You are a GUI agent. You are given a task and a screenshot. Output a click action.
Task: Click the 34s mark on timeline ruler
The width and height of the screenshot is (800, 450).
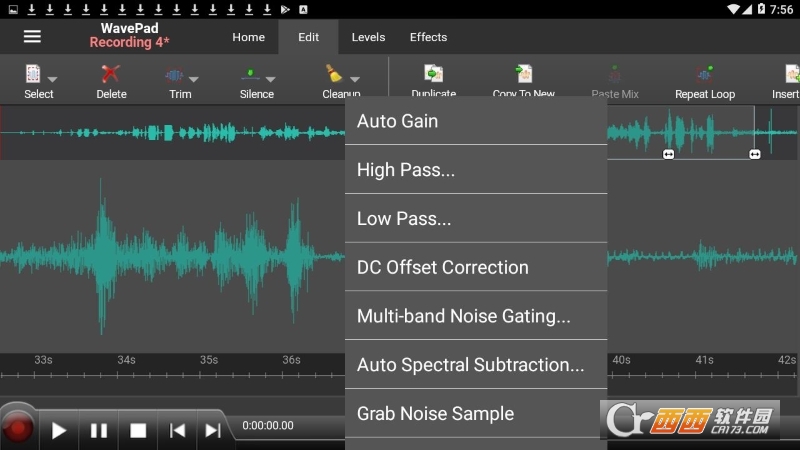point(126,361)
